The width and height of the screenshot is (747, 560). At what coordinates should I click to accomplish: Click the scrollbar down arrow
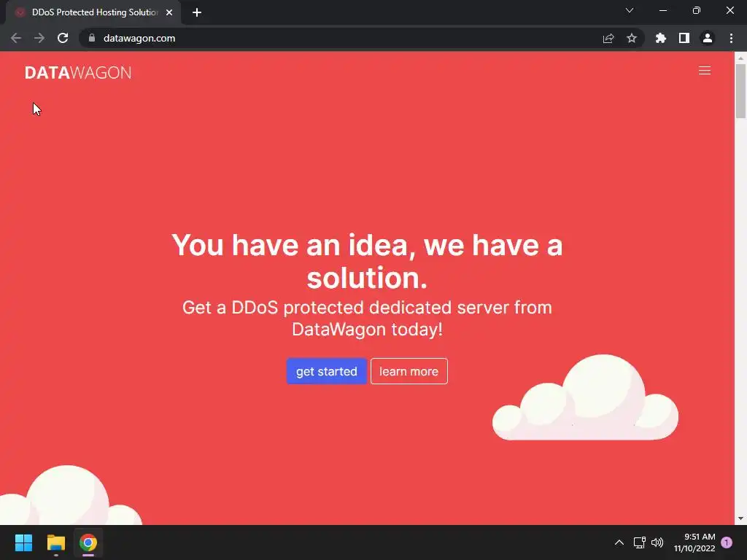740,518
